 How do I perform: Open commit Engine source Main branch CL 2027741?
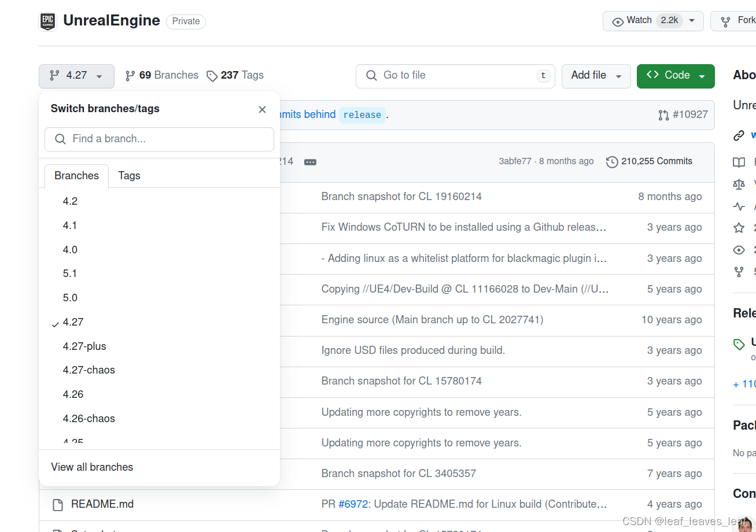click(432, 320)
